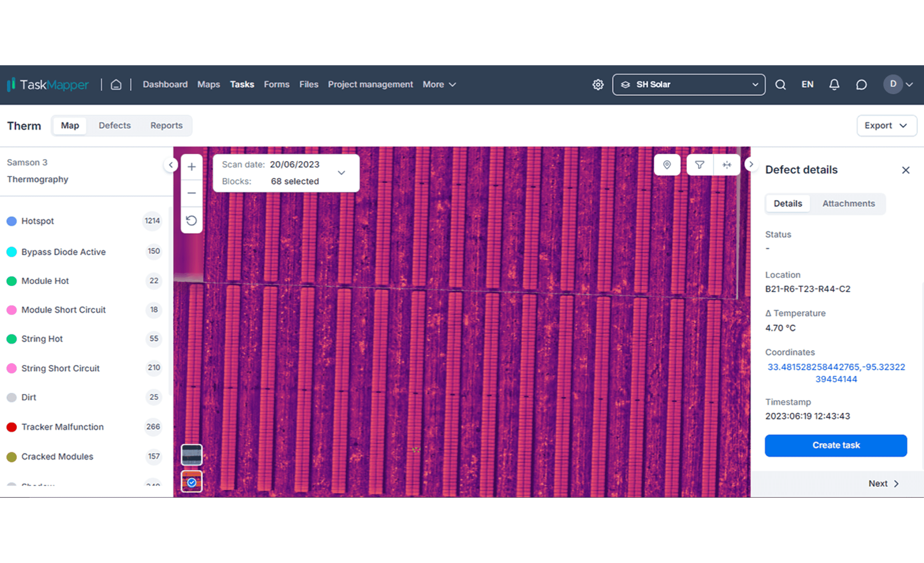
Task: Open the Maps menu item
Action: pos(209,84)
